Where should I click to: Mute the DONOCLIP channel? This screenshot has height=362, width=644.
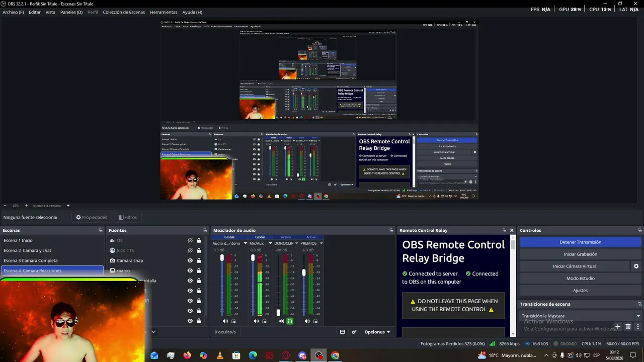coord(282,321)
